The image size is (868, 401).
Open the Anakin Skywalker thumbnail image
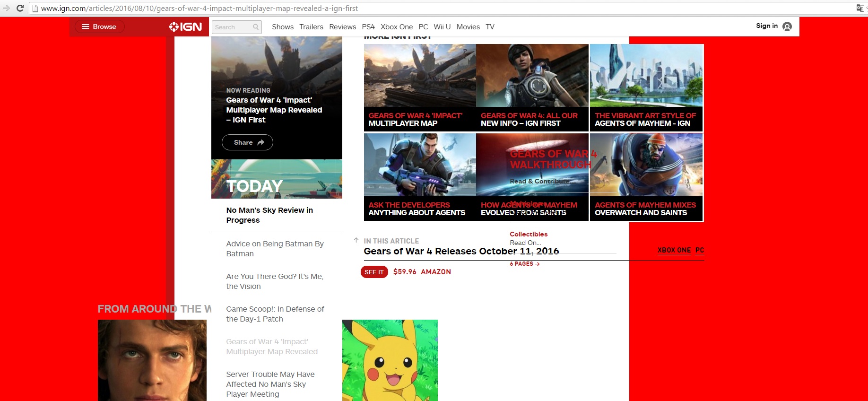[x=152, y=360]
